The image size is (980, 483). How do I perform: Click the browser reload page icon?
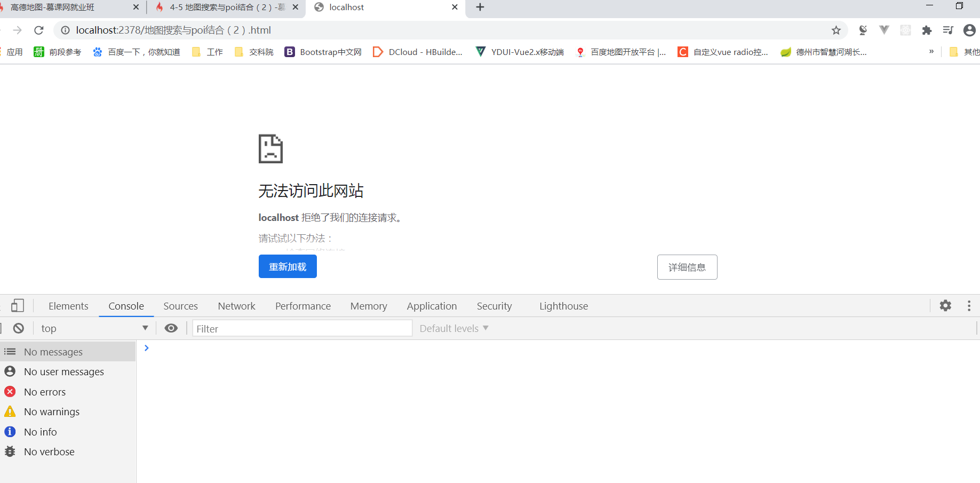[38, 30]
